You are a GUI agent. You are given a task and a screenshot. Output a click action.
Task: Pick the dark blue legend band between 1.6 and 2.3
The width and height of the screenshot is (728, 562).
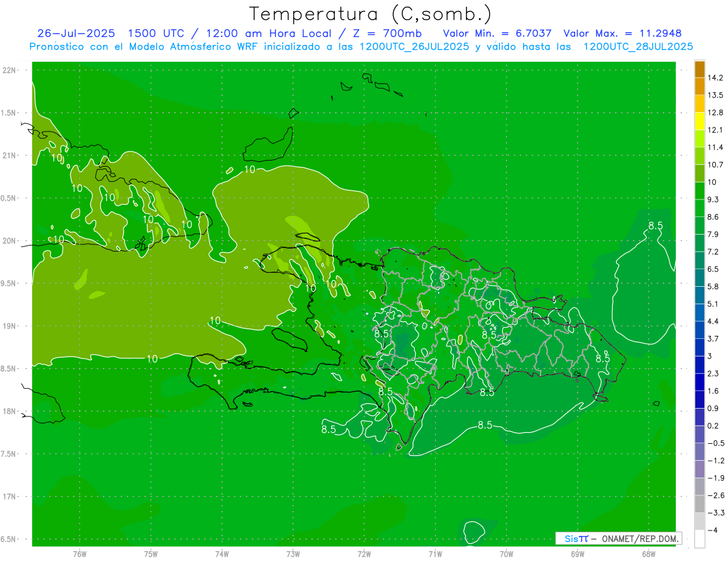(x=699, y=382)
